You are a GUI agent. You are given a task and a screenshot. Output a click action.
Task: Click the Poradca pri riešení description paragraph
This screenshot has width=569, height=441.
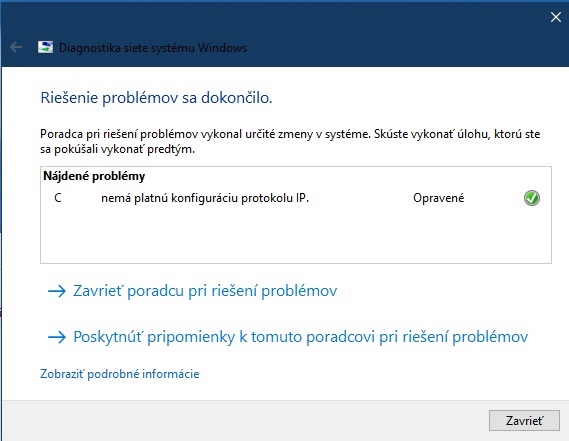click(x=290, y=142)
